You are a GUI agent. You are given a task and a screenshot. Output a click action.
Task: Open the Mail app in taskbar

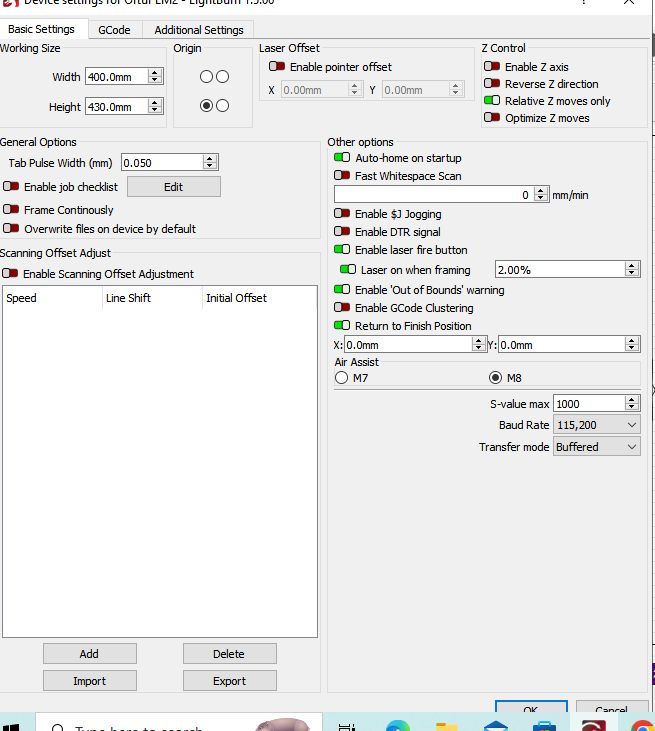[x=495, y=726]
